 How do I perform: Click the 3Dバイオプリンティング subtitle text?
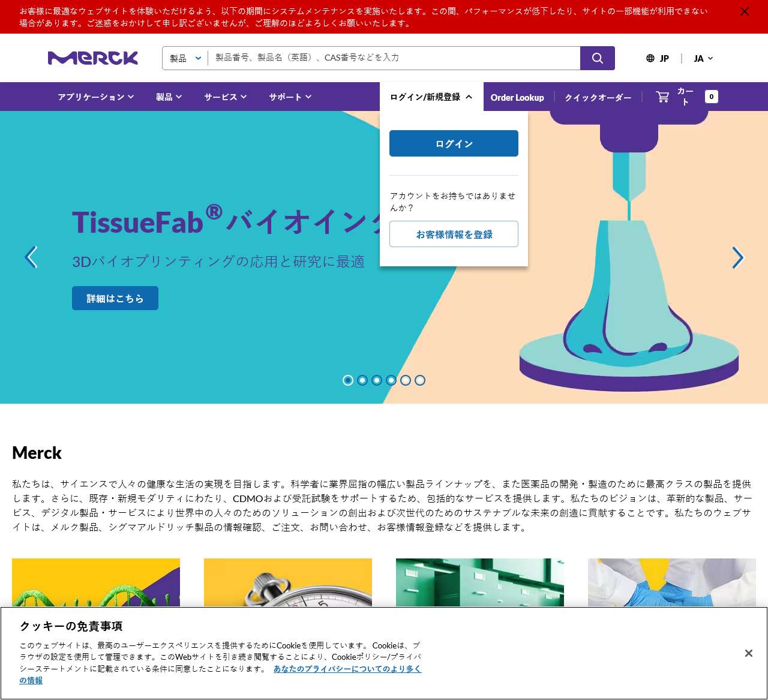[218, 262]
